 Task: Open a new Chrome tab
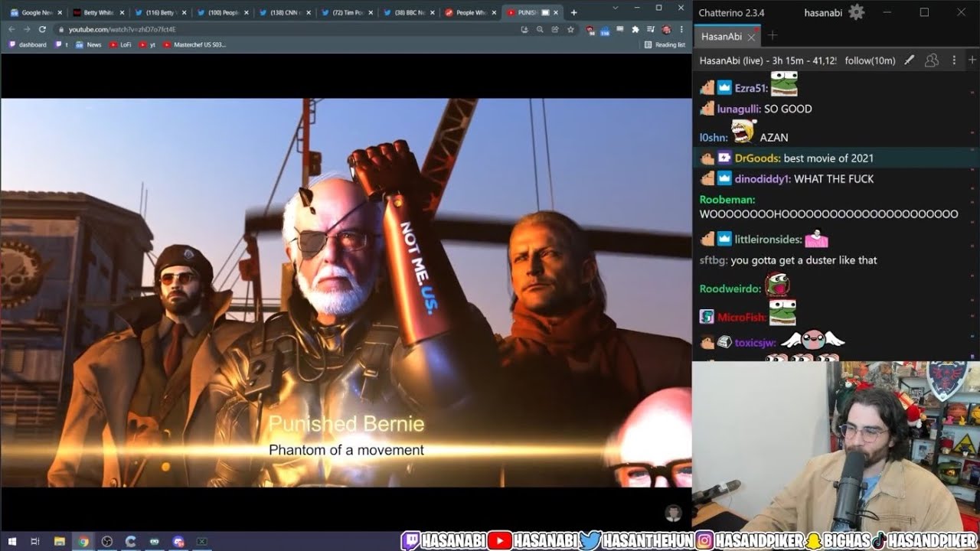pos(573,12)
